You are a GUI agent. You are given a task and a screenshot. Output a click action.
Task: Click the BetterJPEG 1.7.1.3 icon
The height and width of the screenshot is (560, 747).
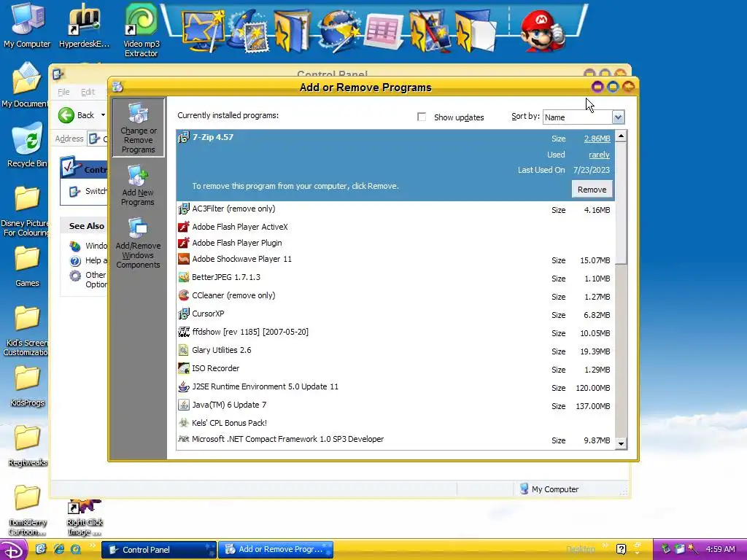click(183, 277)
